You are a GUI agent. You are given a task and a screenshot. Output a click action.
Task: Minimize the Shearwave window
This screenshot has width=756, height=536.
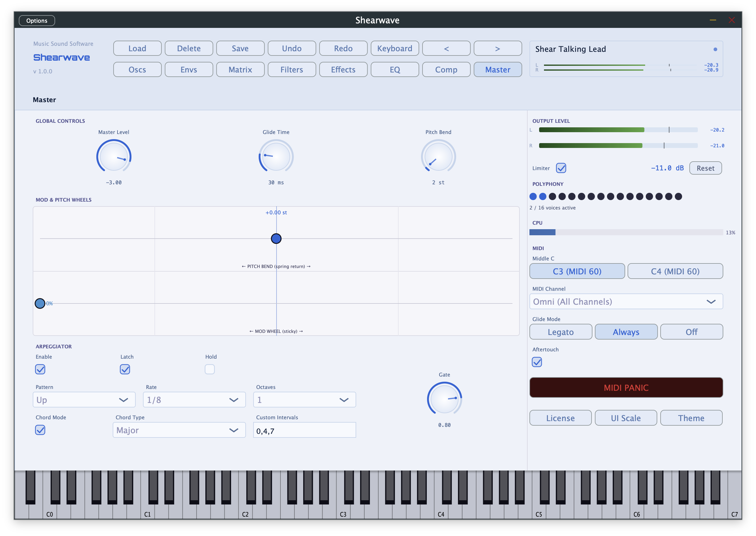712,20
